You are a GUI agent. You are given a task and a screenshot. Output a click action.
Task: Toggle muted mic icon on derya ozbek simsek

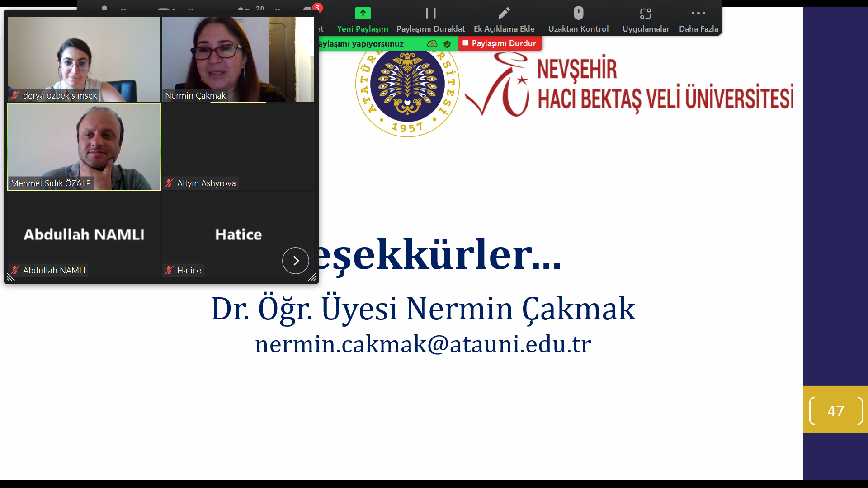[x=15, y=95]
